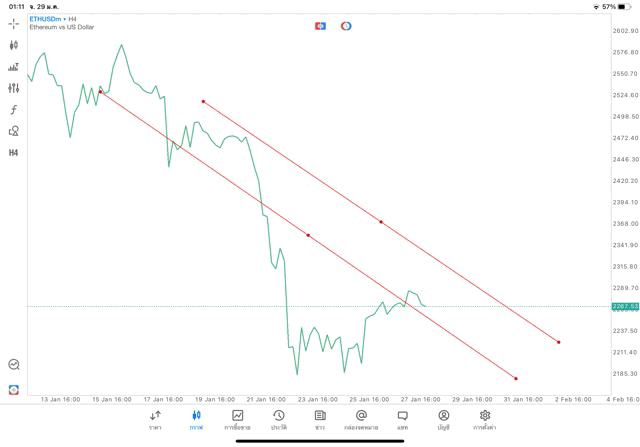Viewport: 640px width, 447px height.
Task: Click the chart search icon at lower left
Action: click(14, 365)
